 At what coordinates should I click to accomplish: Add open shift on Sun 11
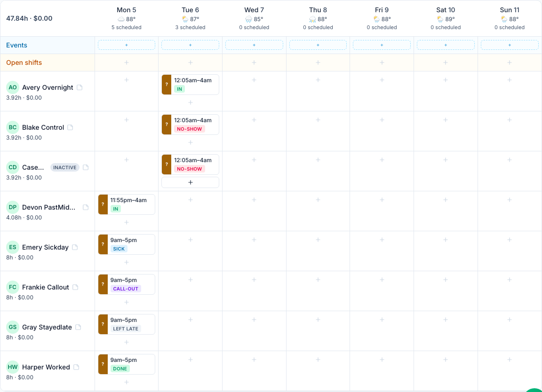click(x=510, y=63)
